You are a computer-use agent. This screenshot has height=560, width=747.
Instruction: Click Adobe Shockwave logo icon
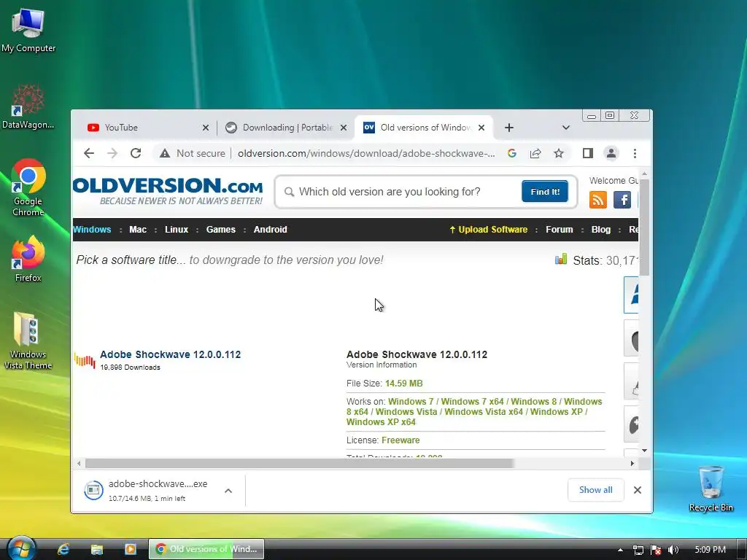(x=85, y=360)
